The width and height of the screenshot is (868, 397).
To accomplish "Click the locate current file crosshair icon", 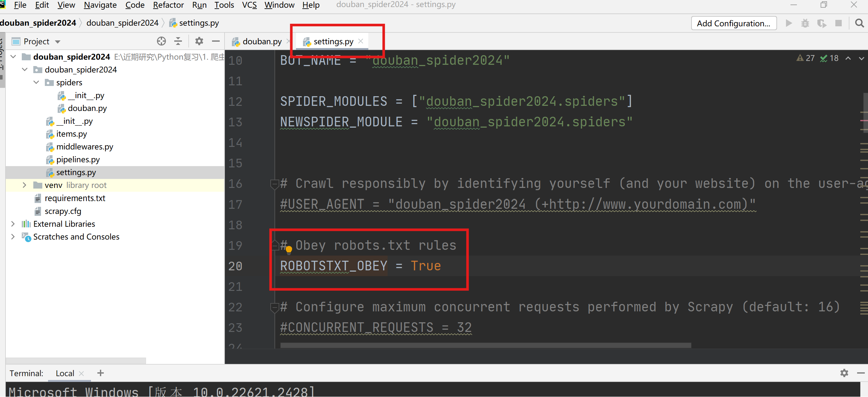I will (x=161, y=41).
